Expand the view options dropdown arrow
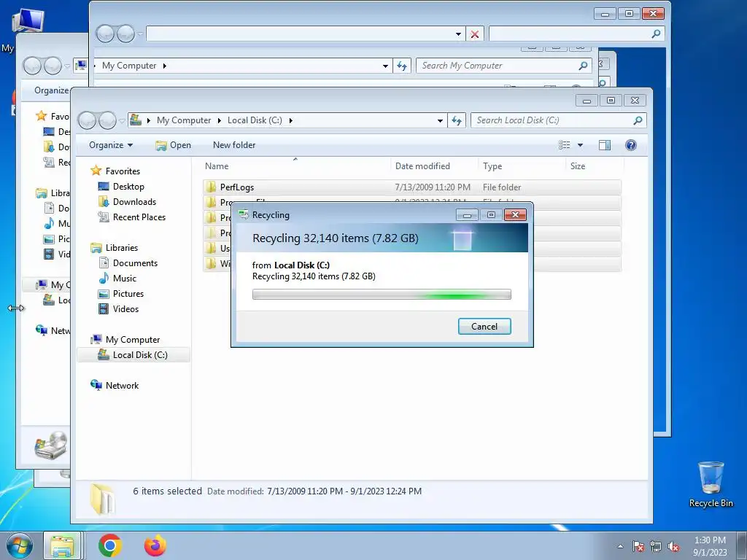The width and height of the screenshot is (747, 560). [580, 145]
